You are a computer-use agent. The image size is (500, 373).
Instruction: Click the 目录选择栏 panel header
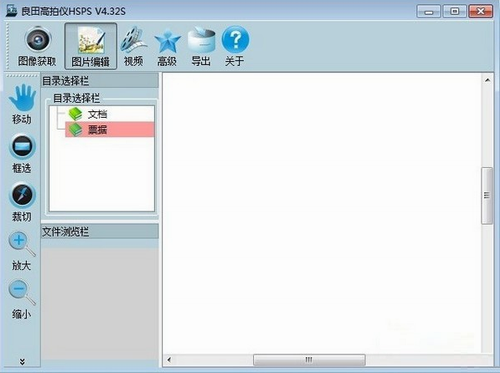[x=100, y=81]
